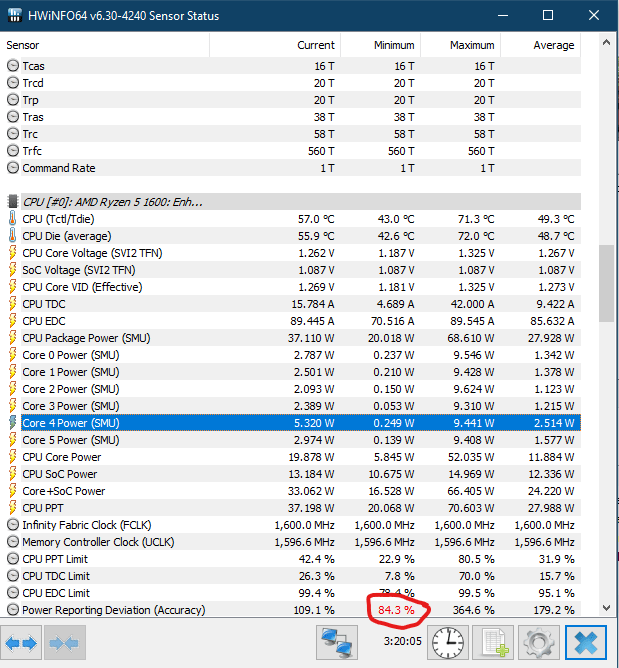Click clock icon next to Infinity Fabric Clock
Screen dimensions: 619x668
[x=13, y=525]
